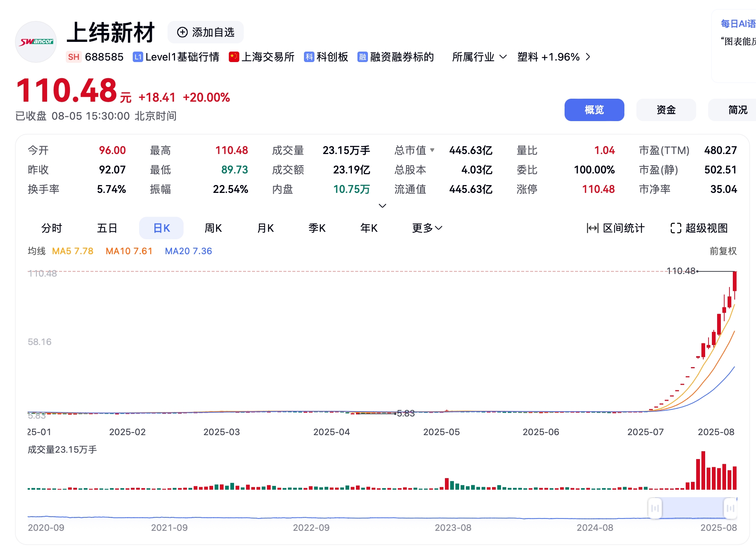Click the tallest volume bar
Viewport: 756px width, 551px height.
point(703,470)
